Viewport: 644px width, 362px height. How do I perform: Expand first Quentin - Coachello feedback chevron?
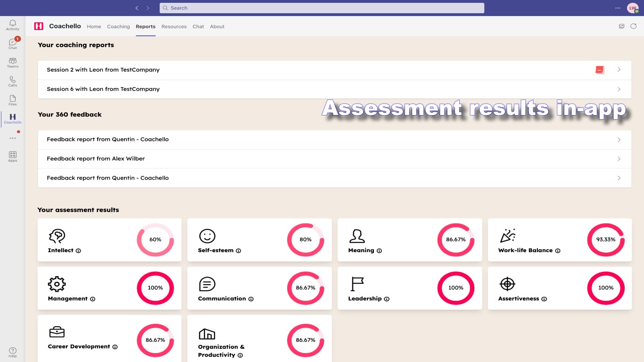coord(619,140)
